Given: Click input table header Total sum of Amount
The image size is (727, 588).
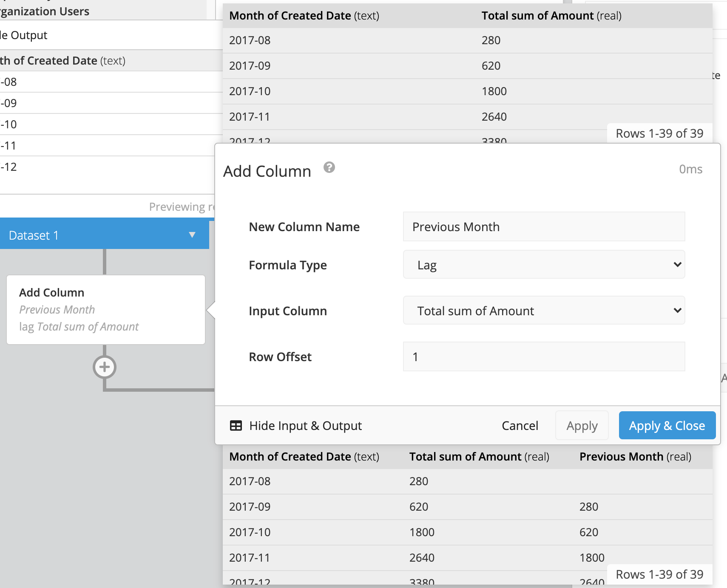Looking at the screenshot, I should 551,16.
